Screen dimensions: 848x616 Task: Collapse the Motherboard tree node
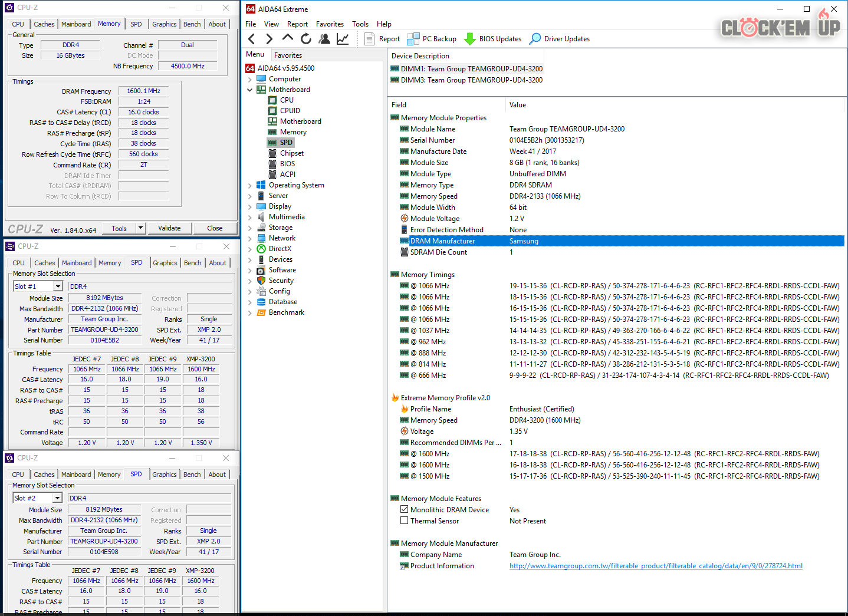click(x=250, y=90)
